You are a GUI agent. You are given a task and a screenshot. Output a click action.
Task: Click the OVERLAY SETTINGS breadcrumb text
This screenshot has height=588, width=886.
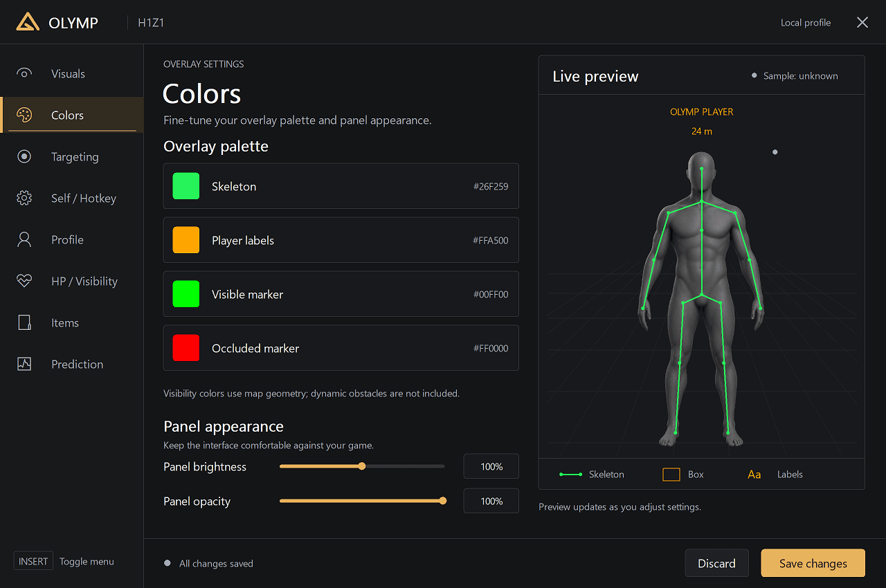[204, 64]
